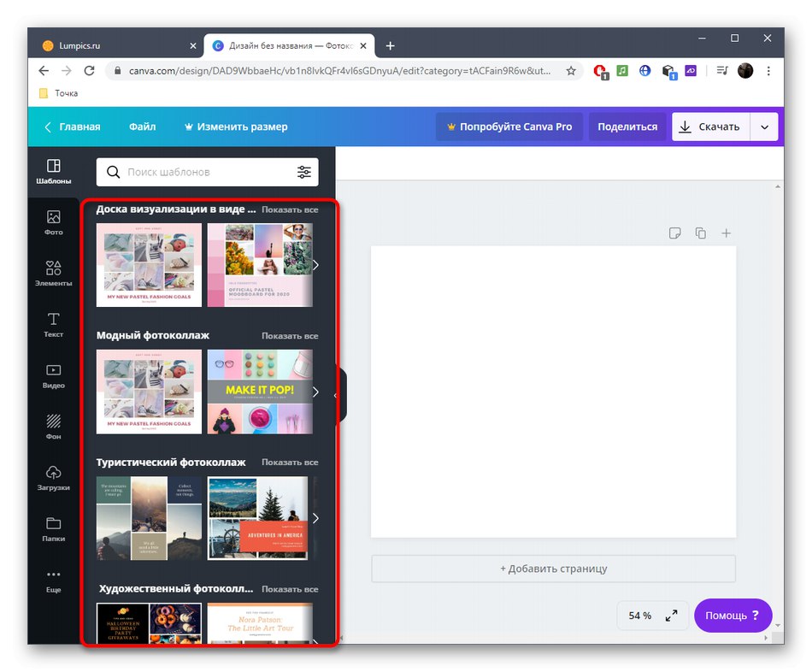Open the Шаблоны templates panel

(53, 172)
